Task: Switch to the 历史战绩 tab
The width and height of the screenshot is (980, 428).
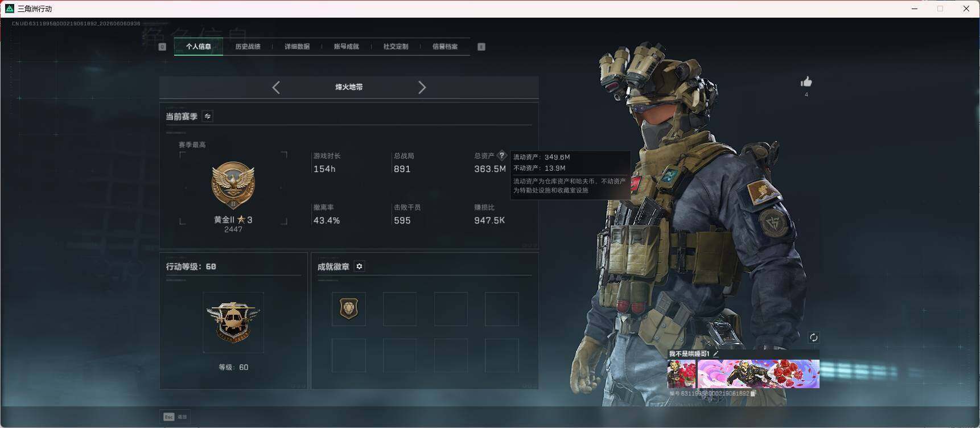Action: pos(248,47)
